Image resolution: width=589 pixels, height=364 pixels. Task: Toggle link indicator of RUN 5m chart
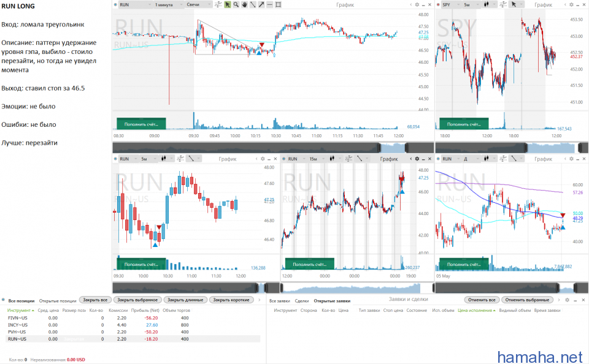[115, 159]
